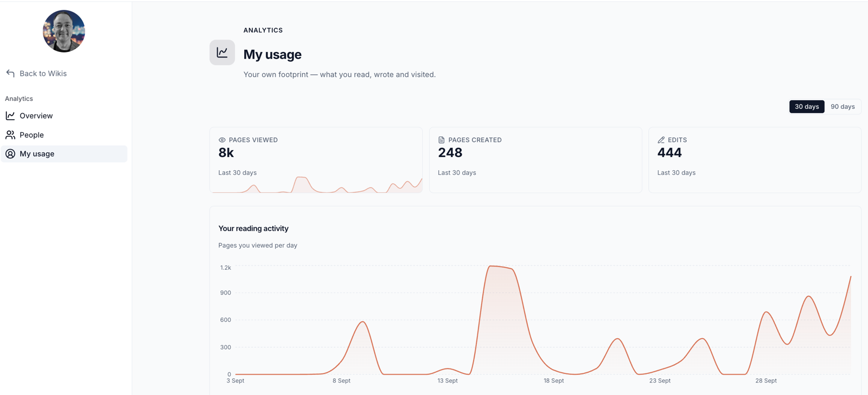Click the pencil icon on Edits card
The height and width of the screenshot is (395, 868).
click(661, 140)
